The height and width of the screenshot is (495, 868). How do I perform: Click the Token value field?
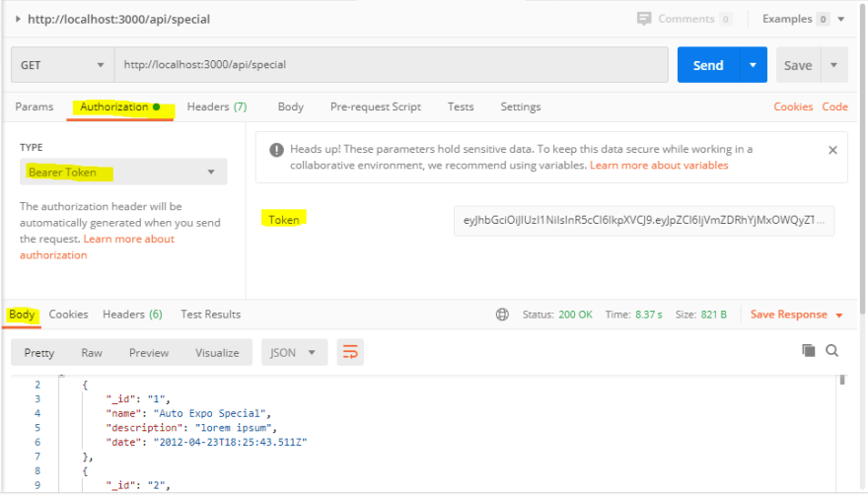[644, 220]
